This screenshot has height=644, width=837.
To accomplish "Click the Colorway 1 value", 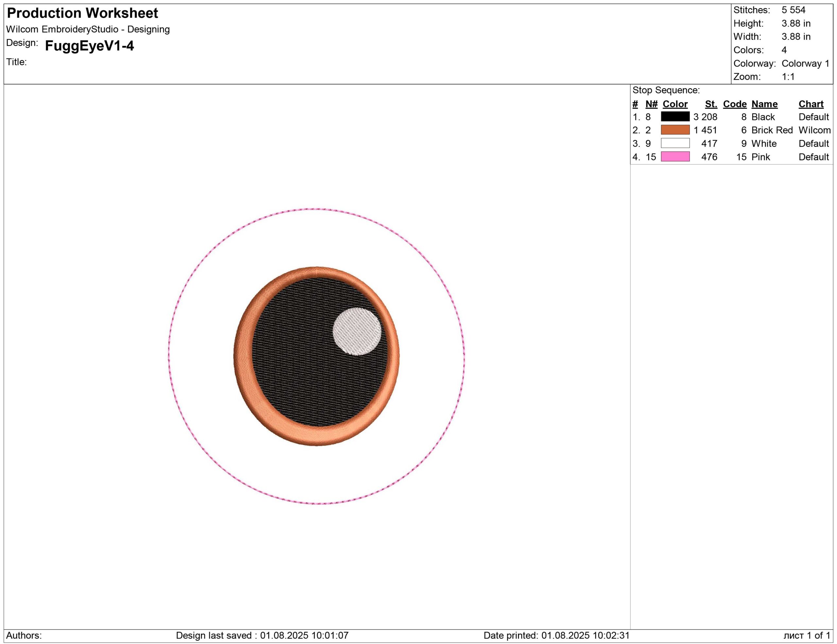I will (x=805, y=63).
